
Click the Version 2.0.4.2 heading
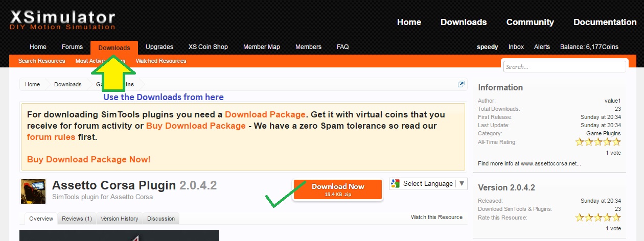(x=507, y=187)
